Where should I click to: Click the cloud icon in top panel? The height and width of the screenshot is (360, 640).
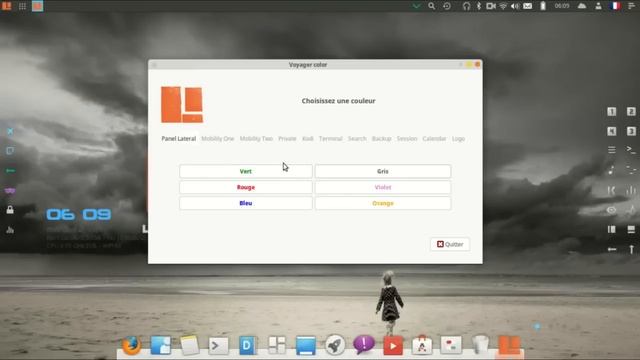click(582, 6)
